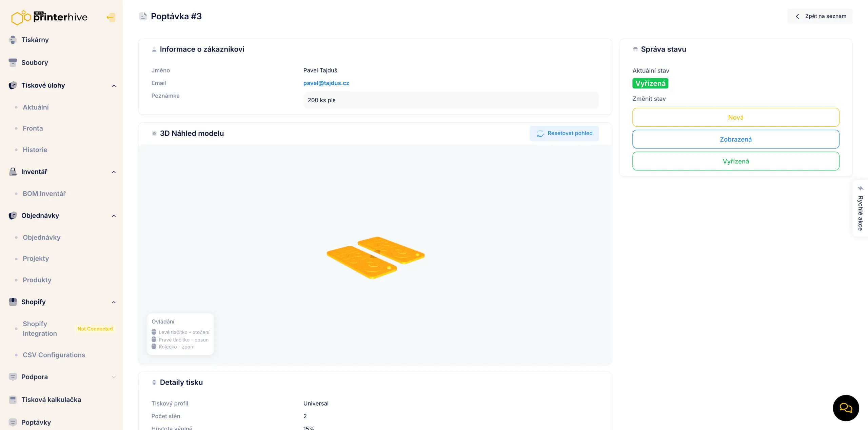Select the Tisková kalkulačka icon

tap(13, 400)
